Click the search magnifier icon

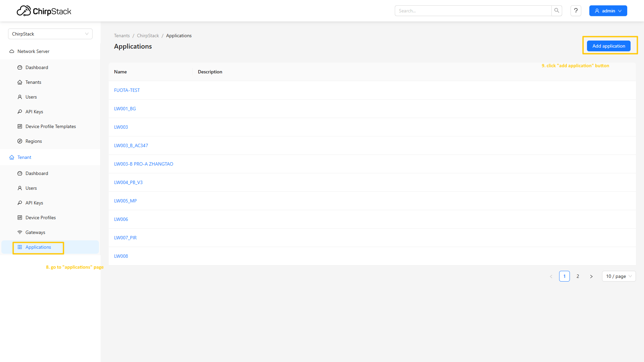[x=556, y=11]
